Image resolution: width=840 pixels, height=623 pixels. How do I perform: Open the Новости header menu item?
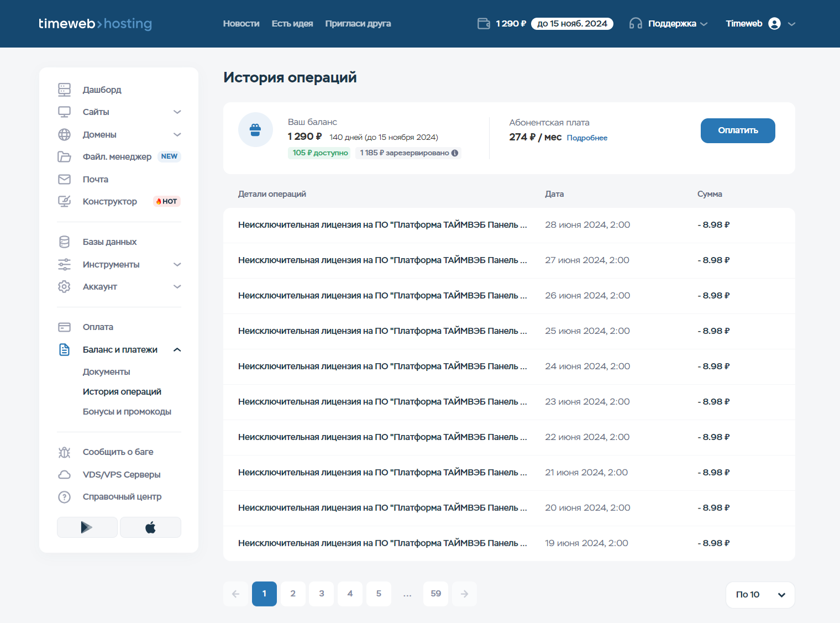[x=241, y=24]
